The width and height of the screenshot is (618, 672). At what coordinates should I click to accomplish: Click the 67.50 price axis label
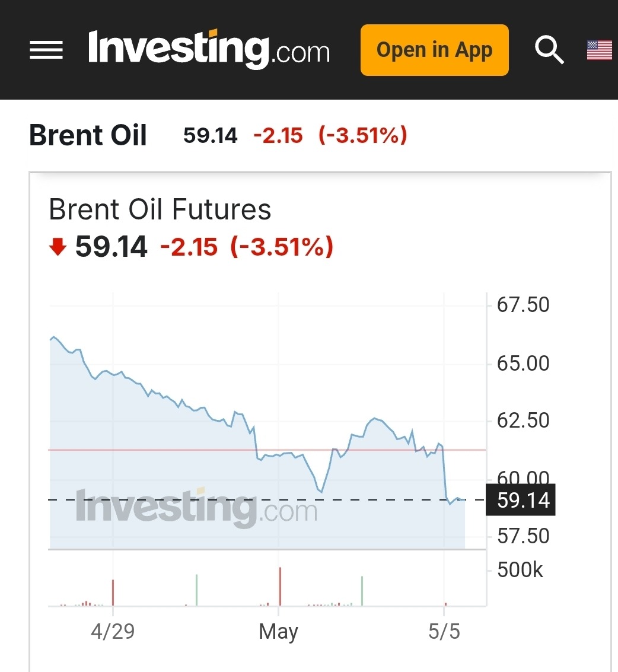coord(523,305)
